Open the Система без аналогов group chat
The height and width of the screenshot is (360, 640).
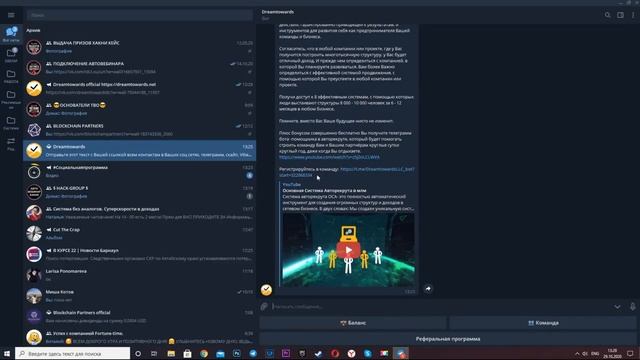(x=140, y=213)
